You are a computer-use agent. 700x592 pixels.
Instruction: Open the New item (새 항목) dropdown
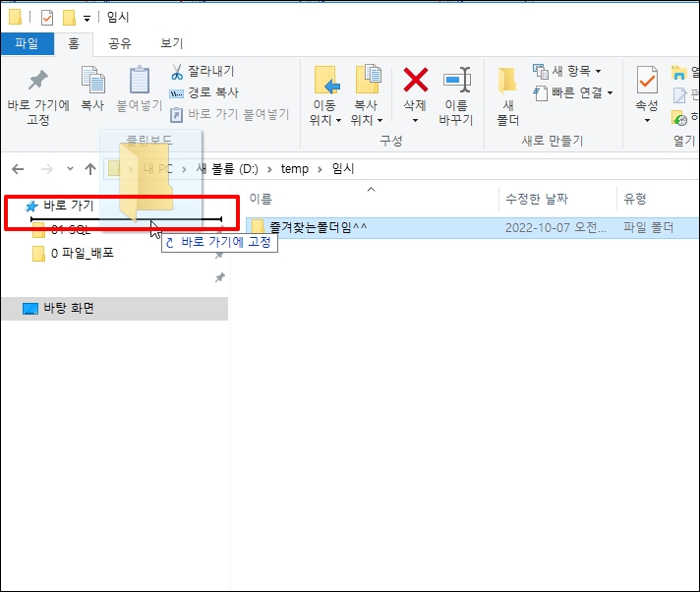click(567, 71)
